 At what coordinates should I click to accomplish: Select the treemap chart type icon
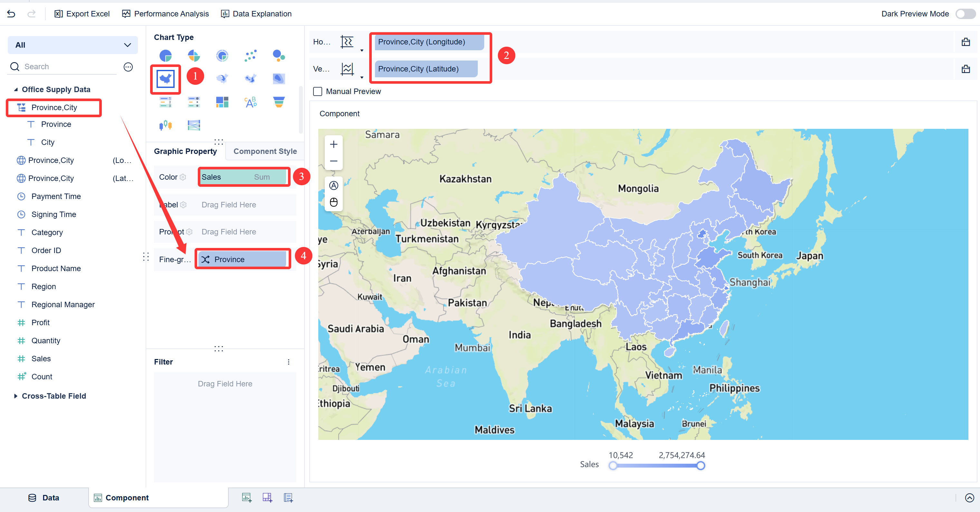(x=222, y=102)
